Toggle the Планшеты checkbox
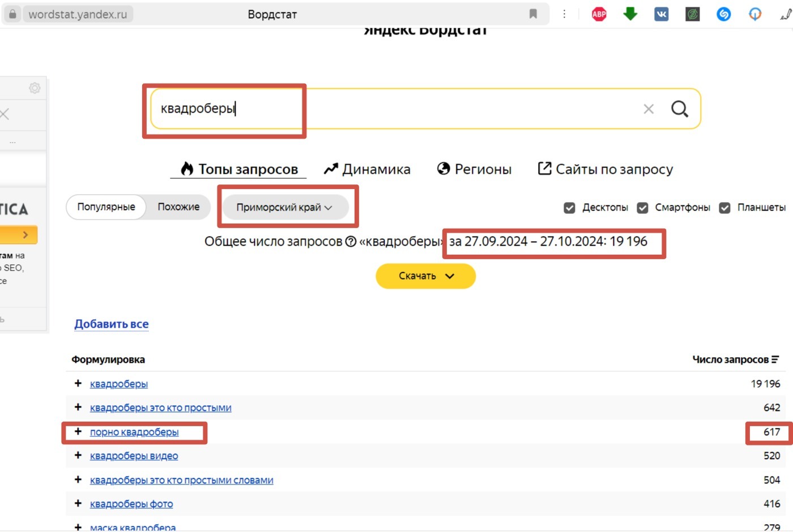 click(724, 208)
